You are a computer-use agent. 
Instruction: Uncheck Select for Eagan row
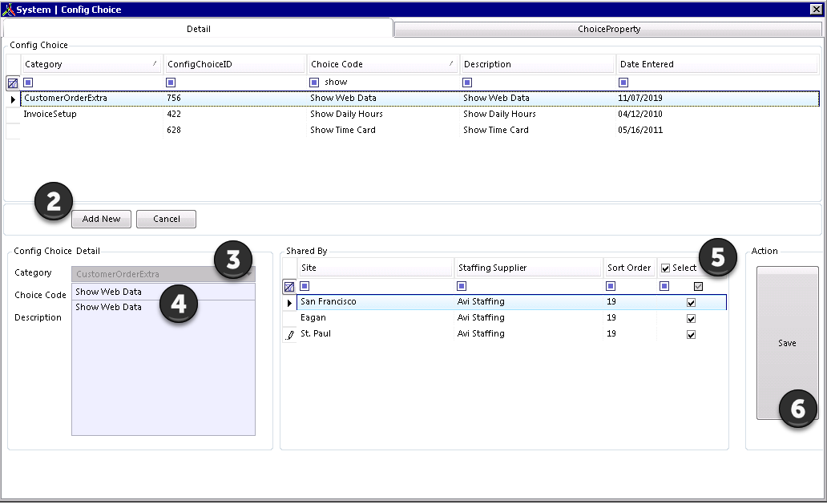pyautogui.click(x=691, y=318)
